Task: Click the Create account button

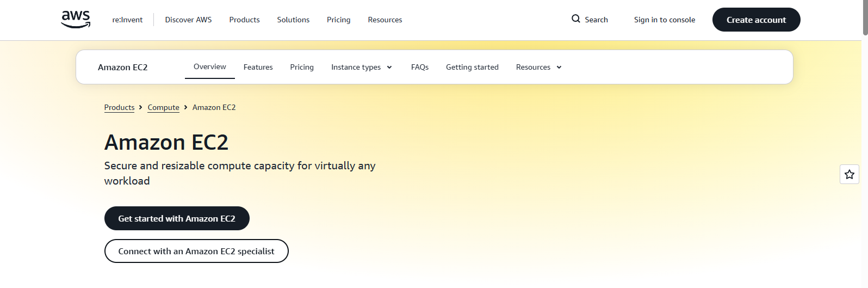Action: (756, 20)
